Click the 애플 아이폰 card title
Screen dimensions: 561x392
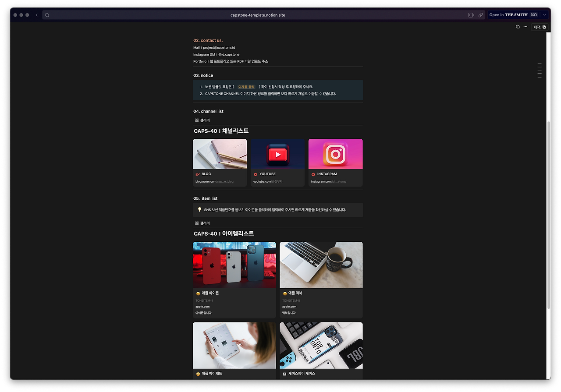(210, 293)
